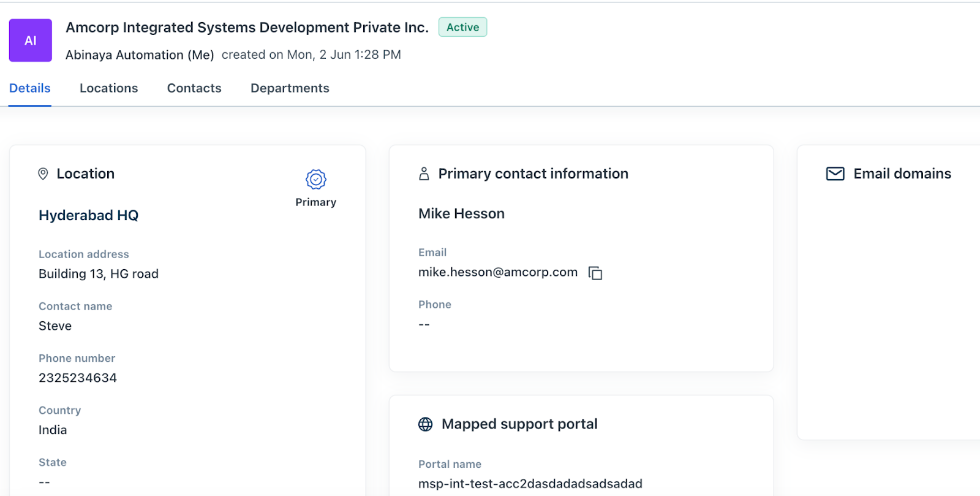Click the Portal name field label

pyautogui.click(x=450, y=465)
